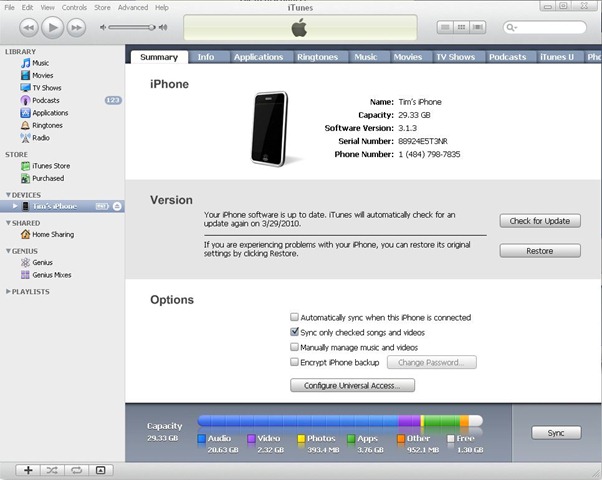Switch to Cover Flow view icon
602x480 pixels.
pos(478,27)
